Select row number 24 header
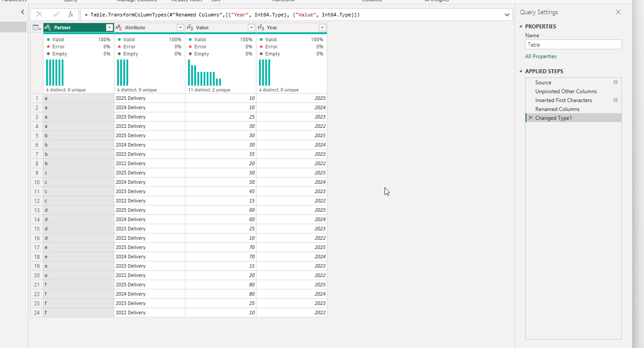Image resolution: width=644 pixels, height=348 pixels. click(37, 312)
